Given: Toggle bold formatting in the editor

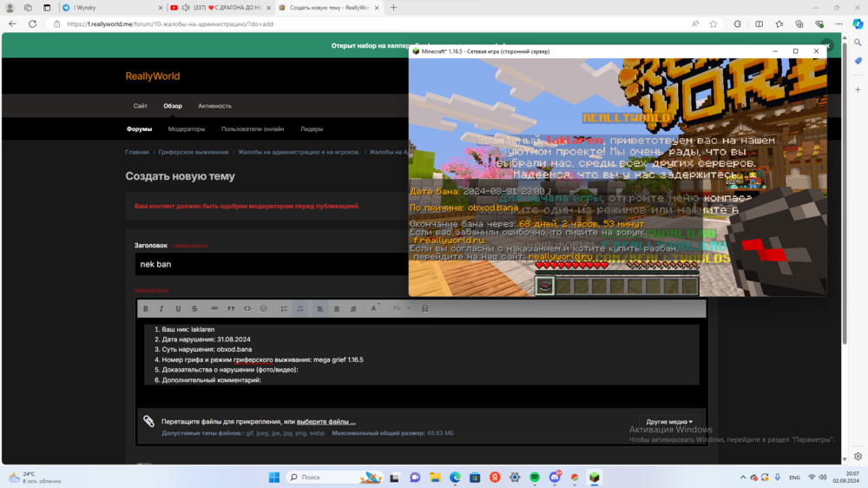Looking at the screenshot, I should [146, 308].
